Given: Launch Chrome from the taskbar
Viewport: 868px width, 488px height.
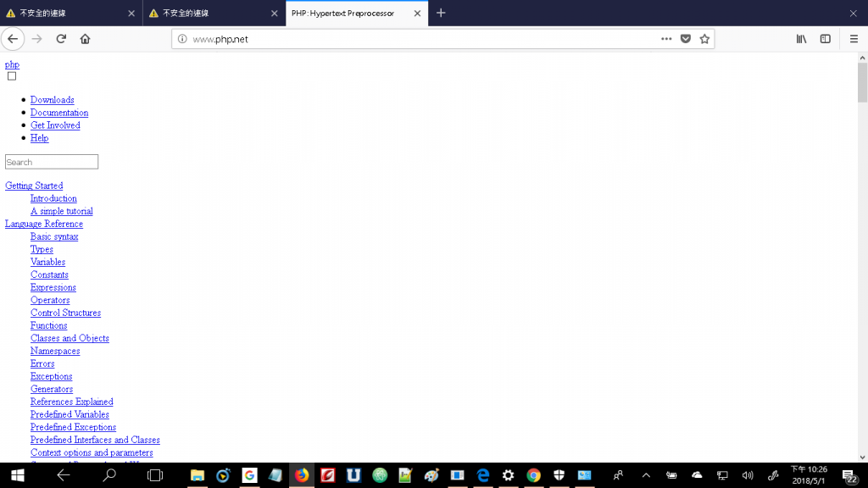Looking at the screenshot, I should click(534, 475).
